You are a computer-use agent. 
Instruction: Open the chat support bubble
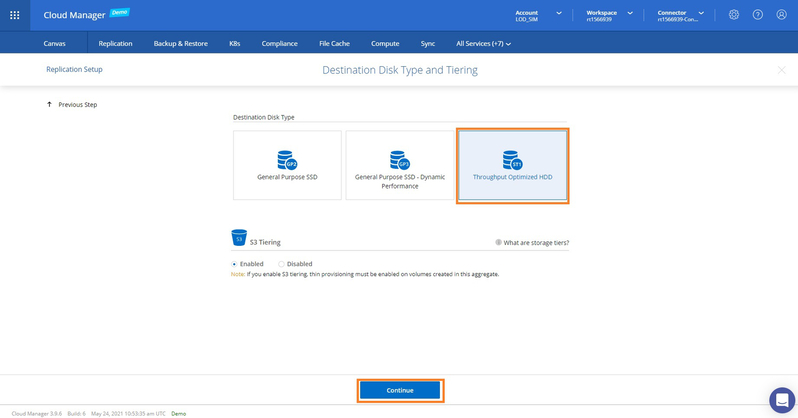[x=781, y=399]
